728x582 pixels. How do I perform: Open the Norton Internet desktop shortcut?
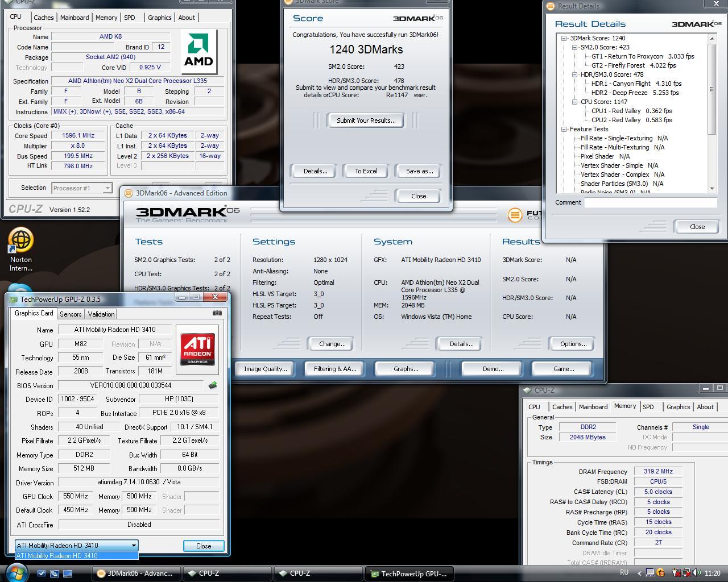[x=21, y=250]
